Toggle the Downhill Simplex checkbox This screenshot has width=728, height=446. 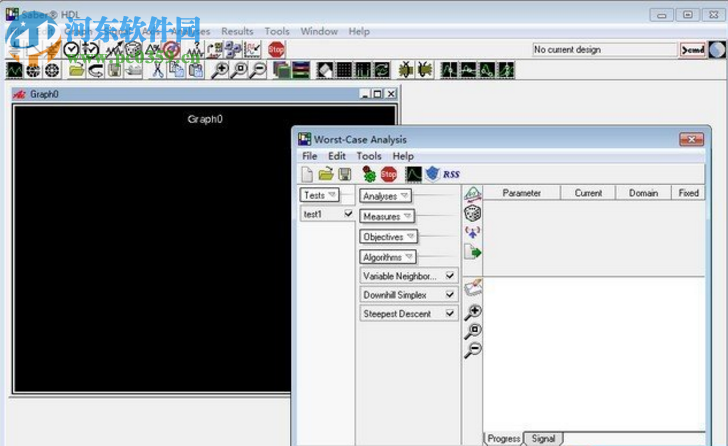click(x=449, y=295)
